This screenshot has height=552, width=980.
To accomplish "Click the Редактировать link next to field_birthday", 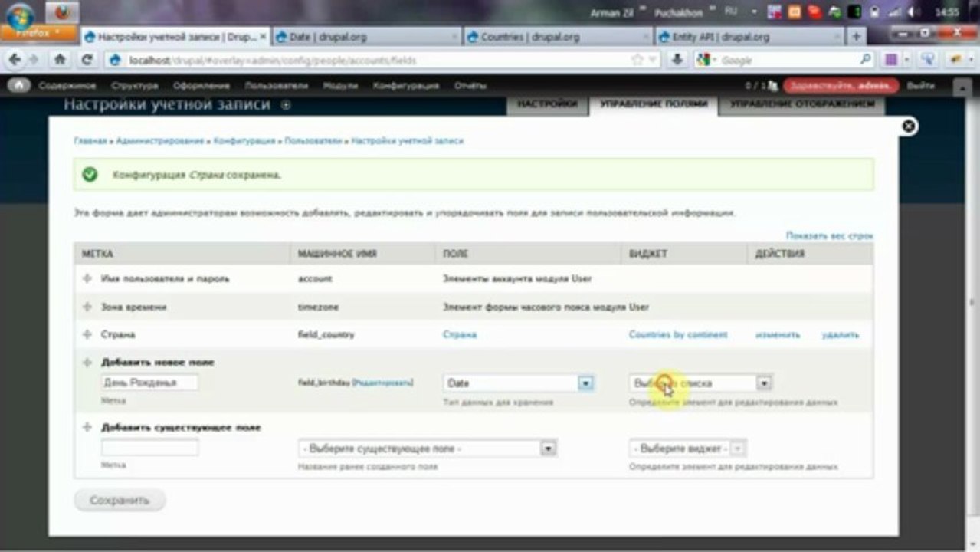I will 382,382.
